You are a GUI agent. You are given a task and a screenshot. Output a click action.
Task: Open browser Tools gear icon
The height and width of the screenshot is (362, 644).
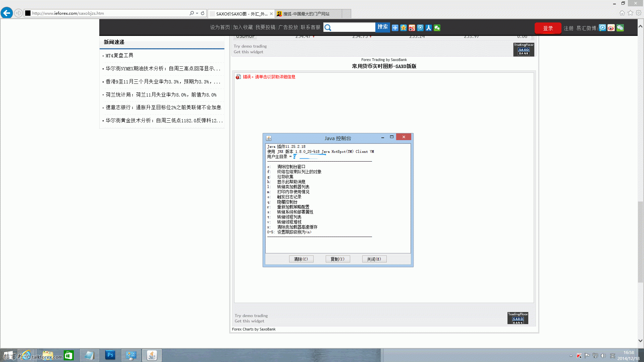point(639,13)
